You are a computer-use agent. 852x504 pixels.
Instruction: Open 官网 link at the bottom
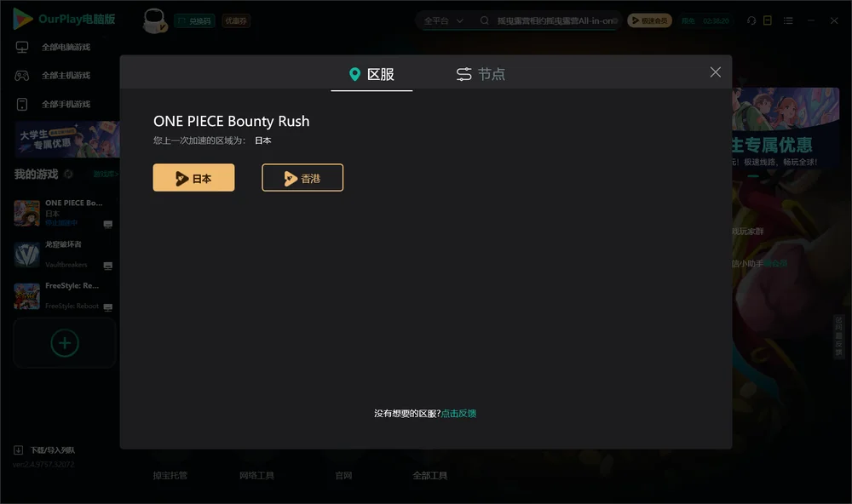point(343,476)
